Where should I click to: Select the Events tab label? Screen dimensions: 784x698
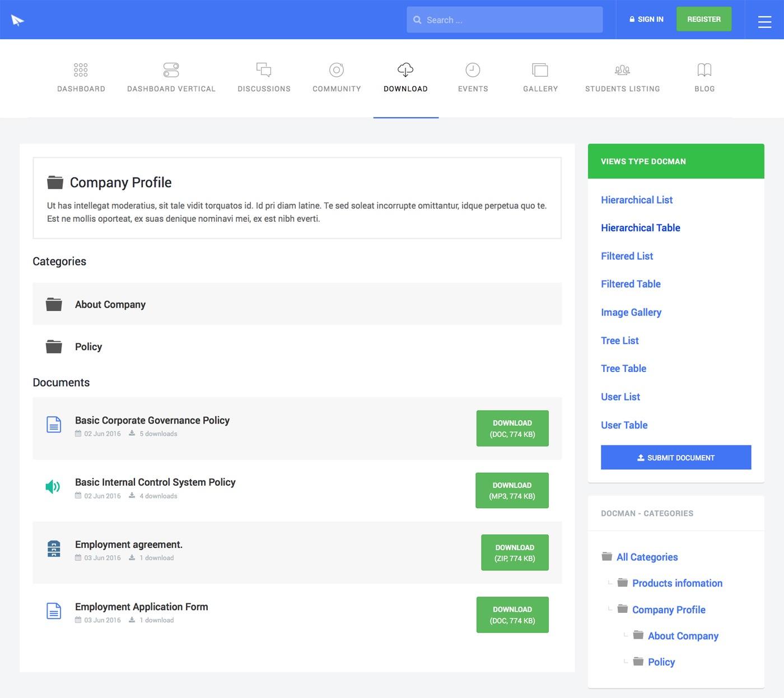click(473, 89)
